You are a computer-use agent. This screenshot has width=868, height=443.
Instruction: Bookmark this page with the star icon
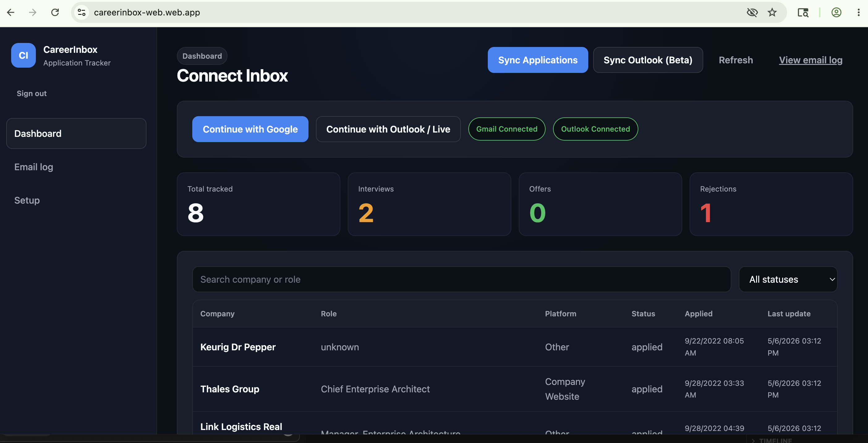772,12
